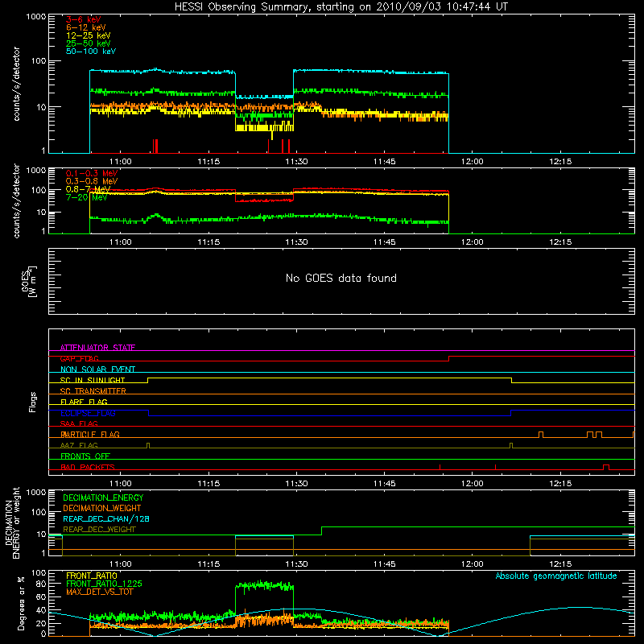Click the MAX_DET_VS_TOT legend entry
The width and height of the screenshot is (644, 644).
coord(99,592)
